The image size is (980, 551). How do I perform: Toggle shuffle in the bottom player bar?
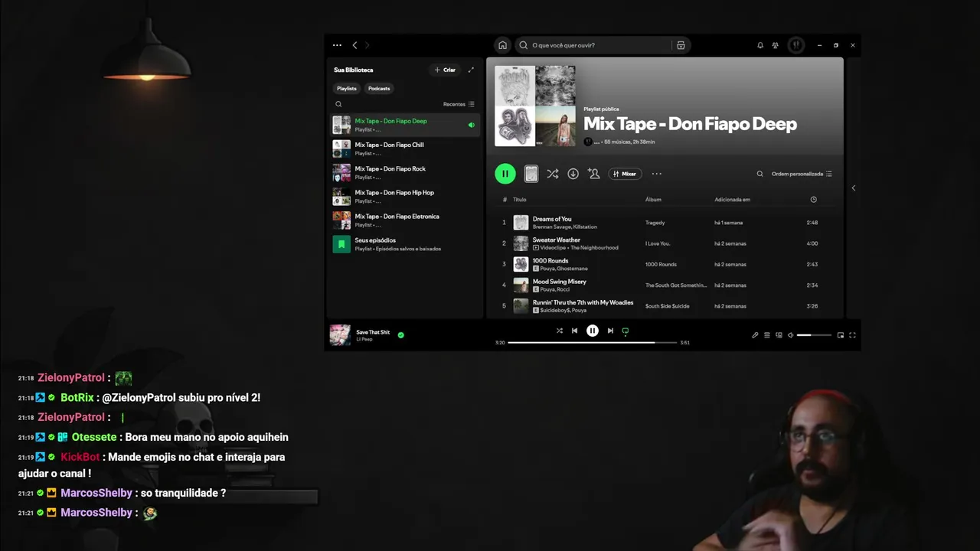click(x=559, y=331)
